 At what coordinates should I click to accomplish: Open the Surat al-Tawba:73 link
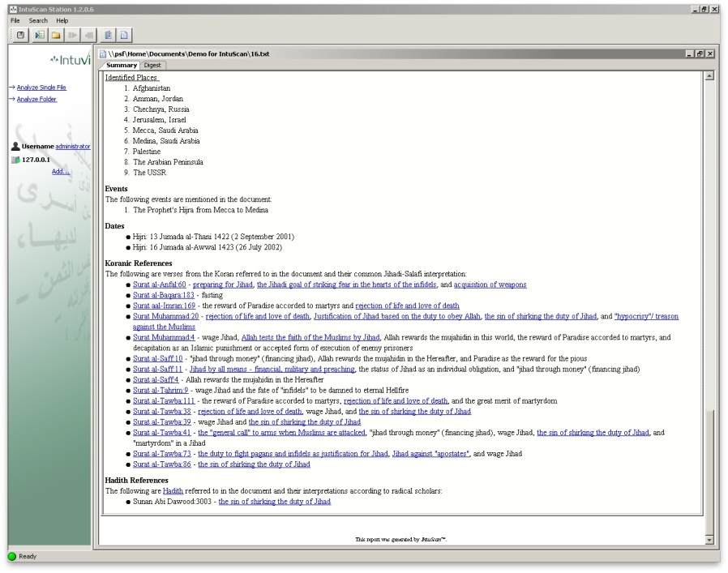click(162, 454)
